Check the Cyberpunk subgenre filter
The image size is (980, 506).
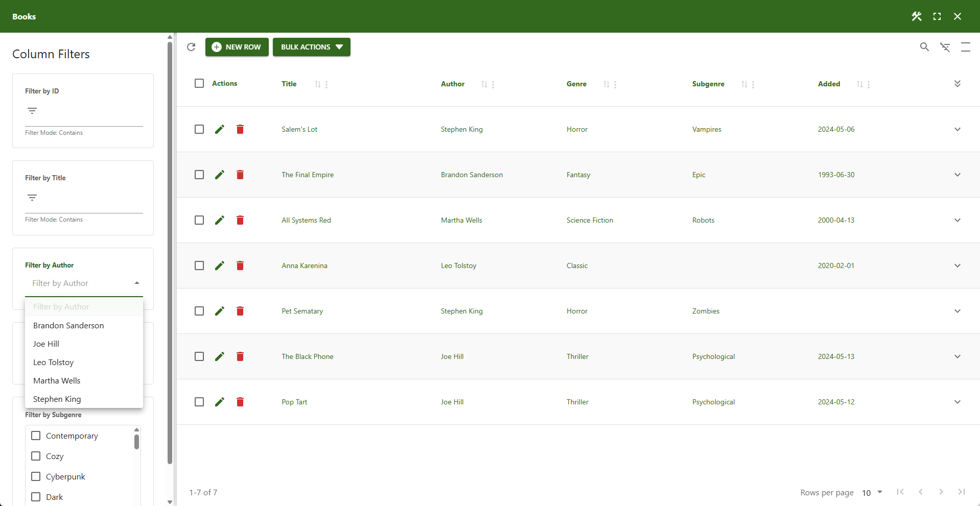(35, 476)
